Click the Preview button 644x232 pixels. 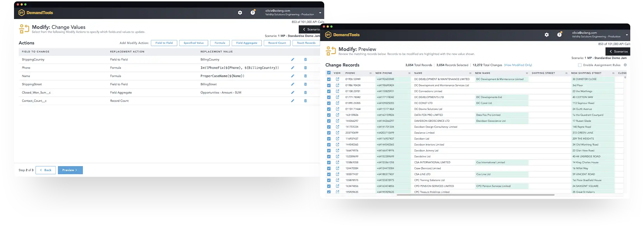[70, 170]
